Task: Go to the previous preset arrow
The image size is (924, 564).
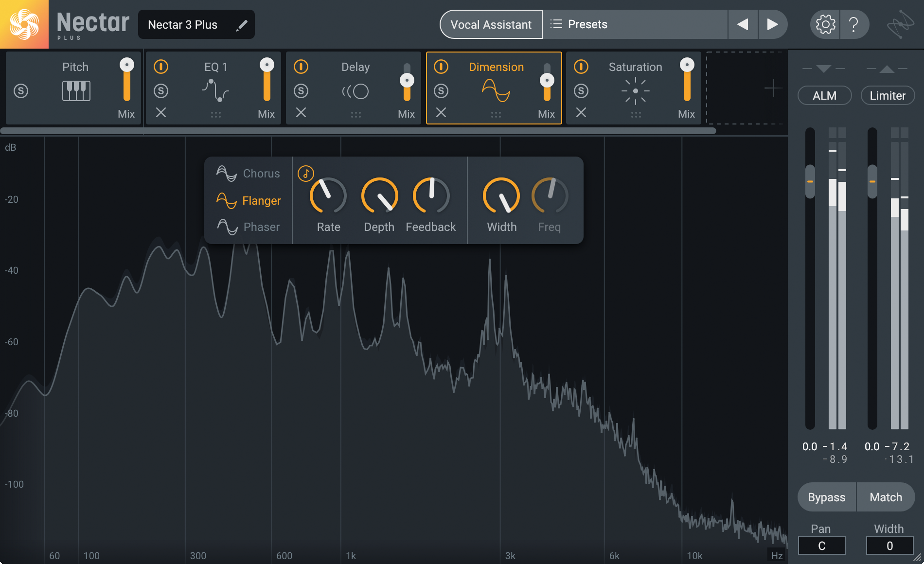Action: pos(743,24)
